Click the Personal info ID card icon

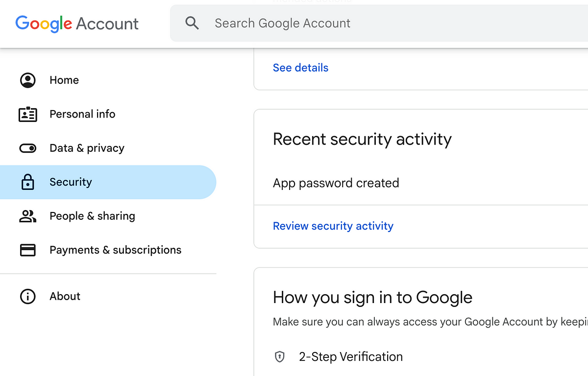[x=28, y=114]
